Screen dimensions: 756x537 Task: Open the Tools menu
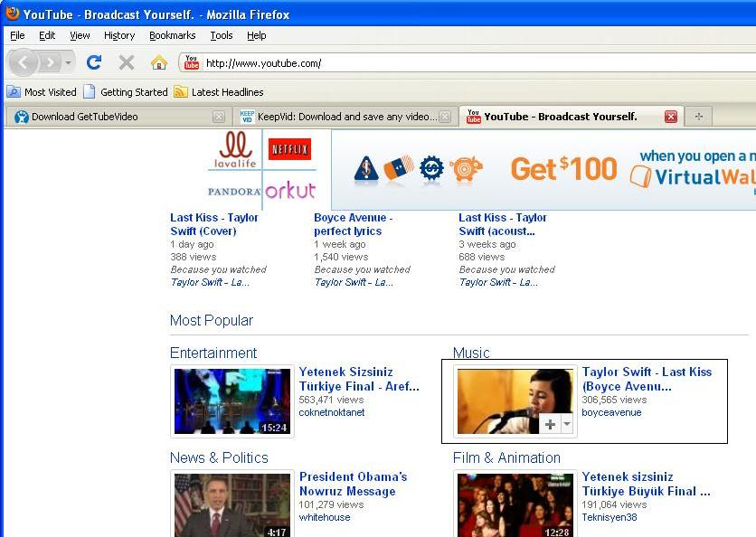click(x=222, y=35)
